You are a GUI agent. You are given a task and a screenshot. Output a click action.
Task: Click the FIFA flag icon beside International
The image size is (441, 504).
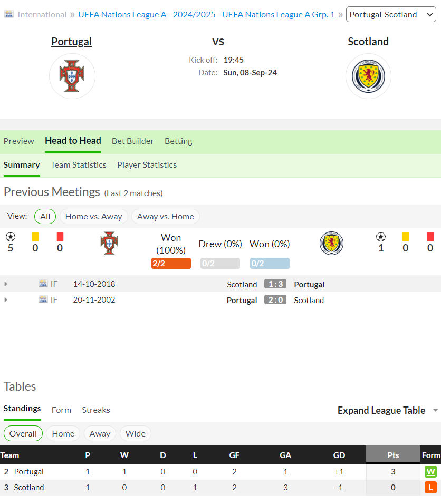coord(9,14)
